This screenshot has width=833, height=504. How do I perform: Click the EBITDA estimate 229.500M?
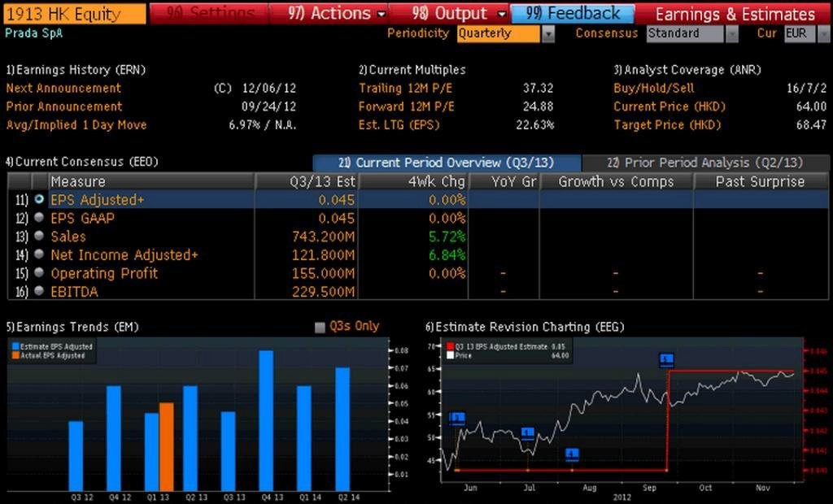[x=323, y=292]
